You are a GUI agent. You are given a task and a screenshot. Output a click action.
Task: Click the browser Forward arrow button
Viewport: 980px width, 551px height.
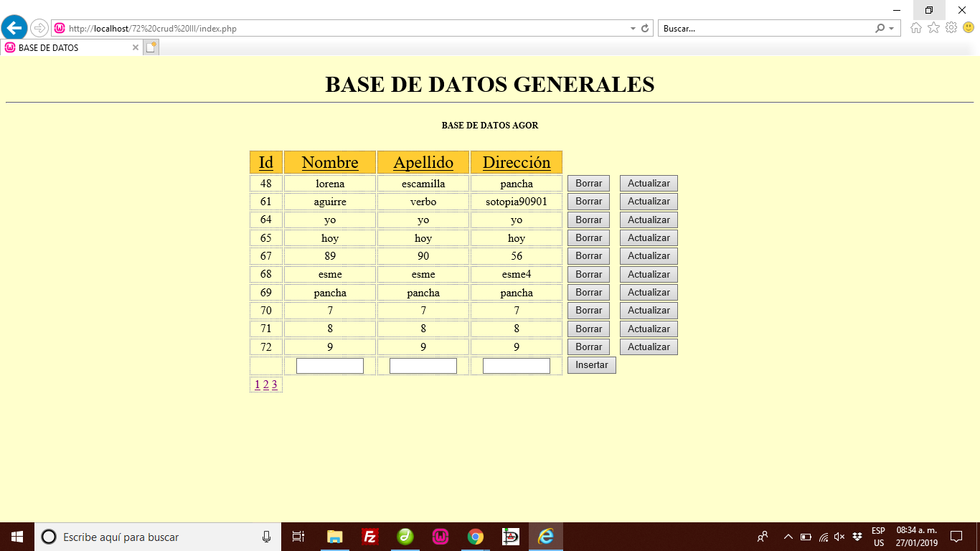39,28
